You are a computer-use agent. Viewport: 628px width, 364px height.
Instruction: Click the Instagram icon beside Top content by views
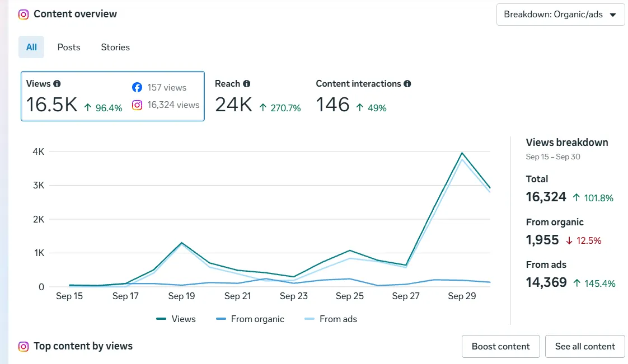coord(24,347)
